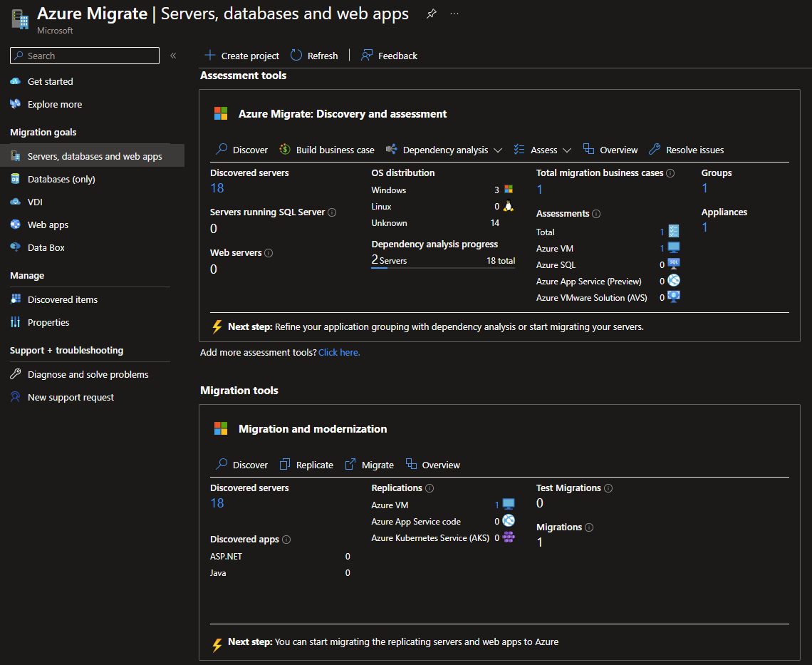This screenshot has height=665, width=812.
Task: Click here to add more assessment tools
Action: (338, 352)
